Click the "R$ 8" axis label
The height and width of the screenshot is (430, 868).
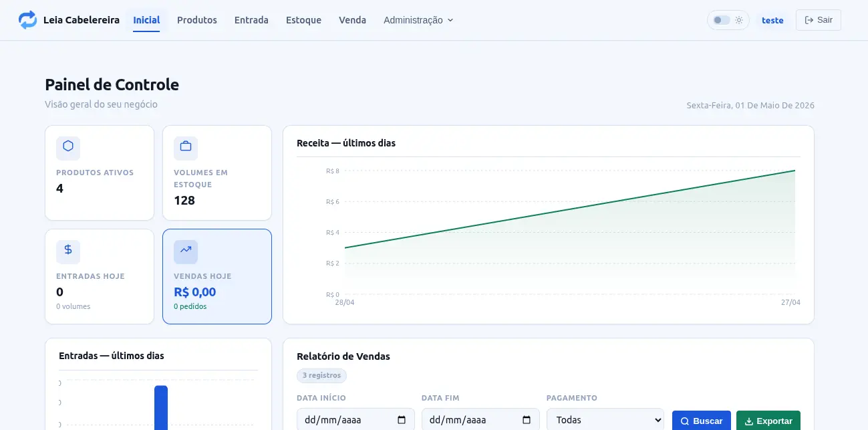[333, 171]
